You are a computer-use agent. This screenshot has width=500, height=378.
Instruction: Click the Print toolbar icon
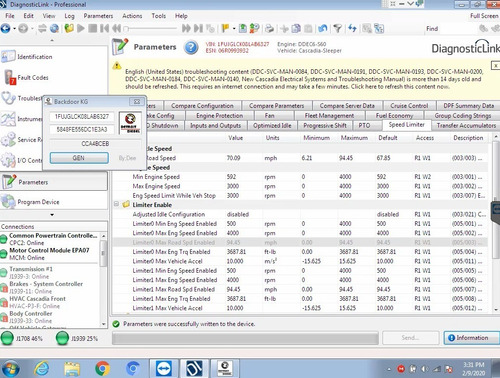click(269, 29)
